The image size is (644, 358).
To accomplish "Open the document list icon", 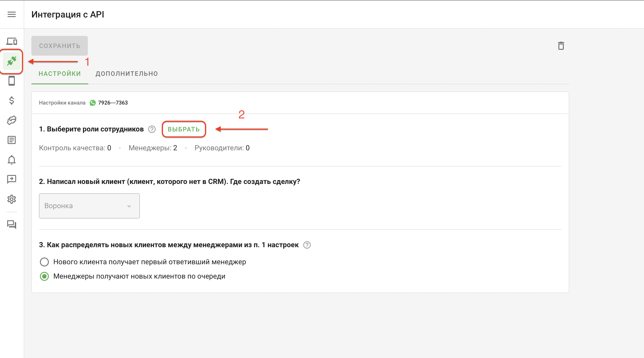I will [11, 140].
